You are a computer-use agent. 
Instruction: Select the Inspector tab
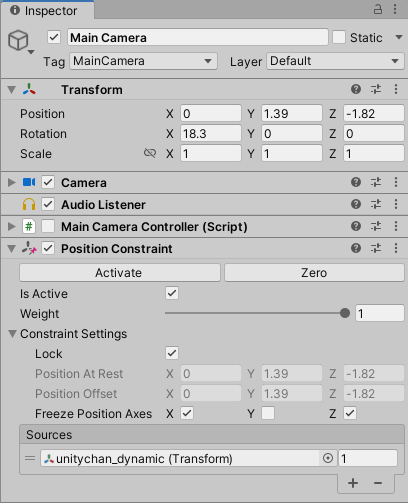pyautogui.click(x=47, y=11)
